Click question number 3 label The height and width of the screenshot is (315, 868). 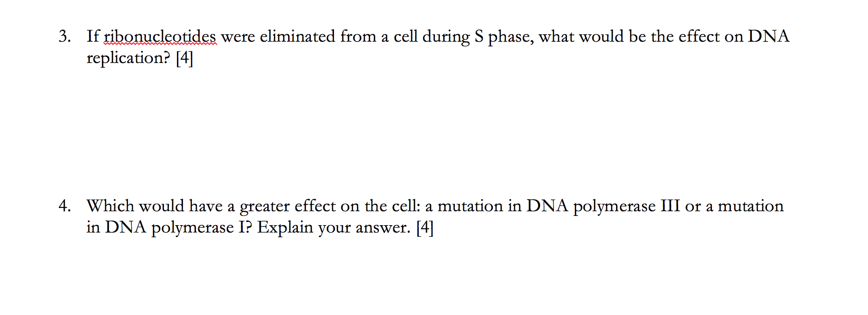[64, 36]
